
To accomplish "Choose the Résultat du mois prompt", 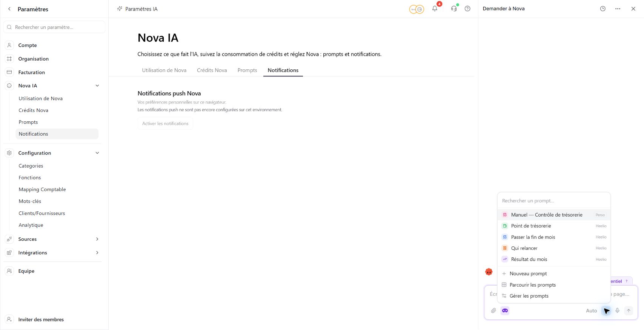I will pos(554,259).
